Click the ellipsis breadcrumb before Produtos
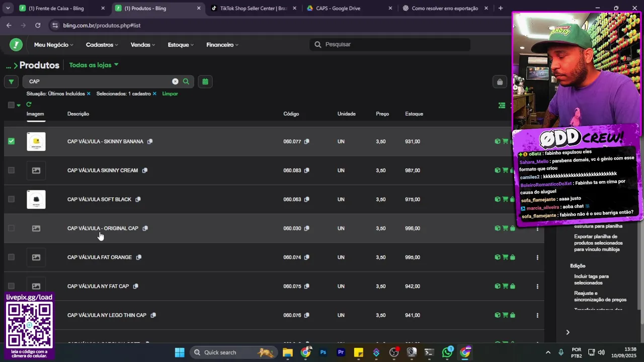This screenshot has height=362, width=644. coord(8,65)
